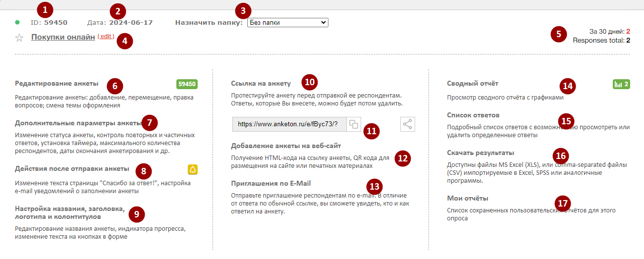The width and height of the screenshot is (644, 259).
Task: Click the yellow bell notification icon
Action: 193,170
